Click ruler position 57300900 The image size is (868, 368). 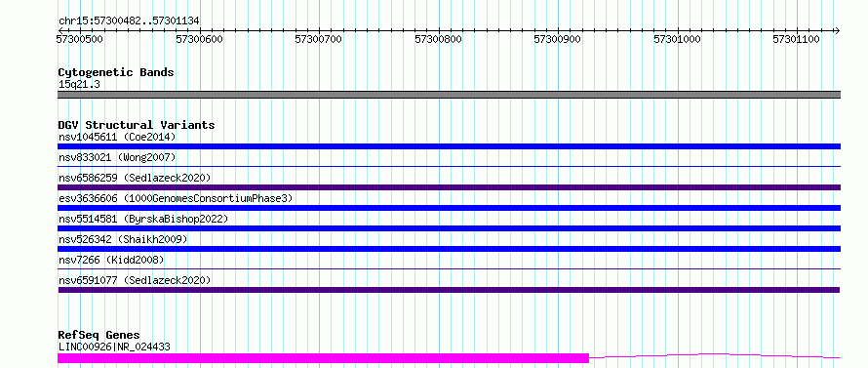point(557,39)
